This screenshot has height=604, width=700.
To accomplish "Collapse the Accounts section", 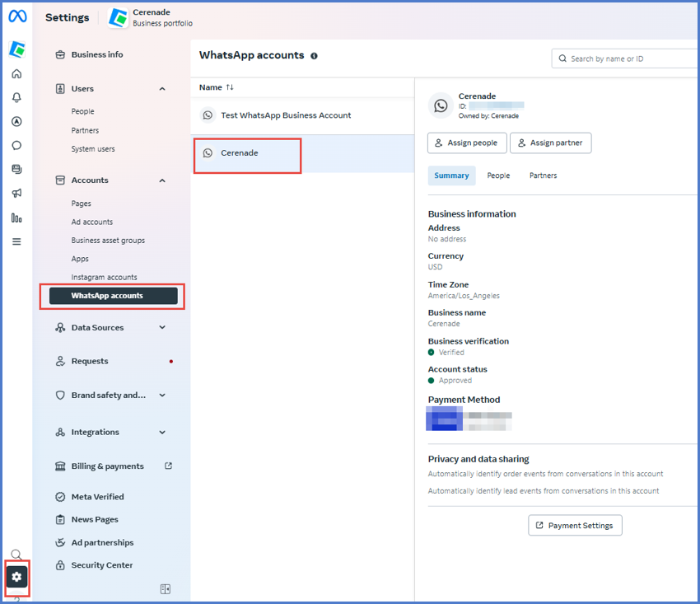I will click(x=162, y=180).
